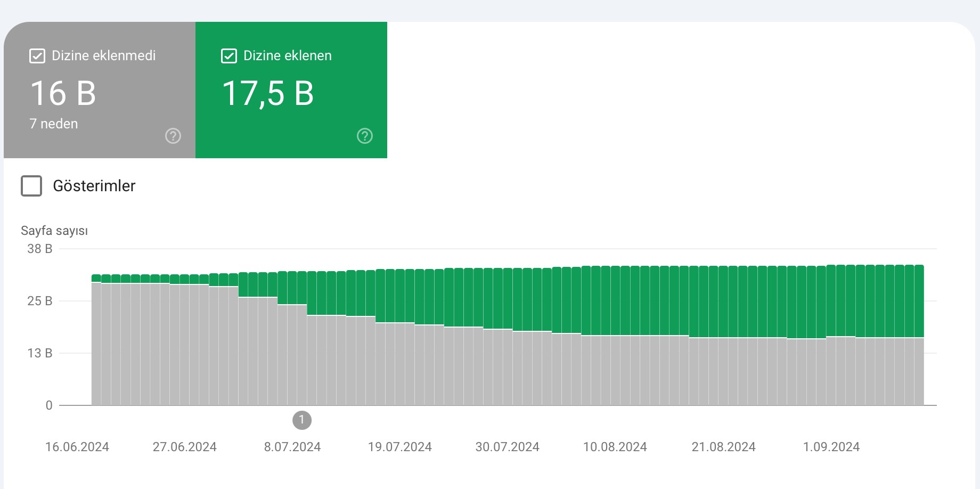This screenshot has height=489, width=980.
Task: Enable the Gösterimler checkbox
Action: 31,186
